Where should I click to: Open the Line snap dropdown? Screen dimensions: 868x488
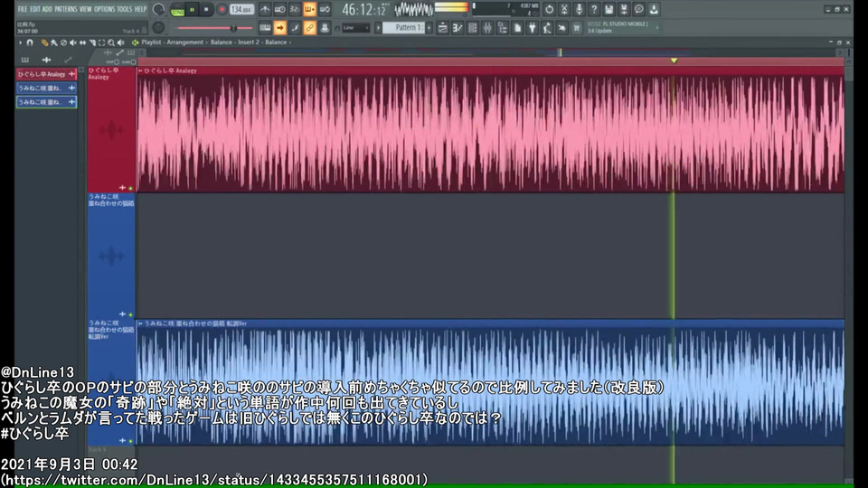coord(355,28)
